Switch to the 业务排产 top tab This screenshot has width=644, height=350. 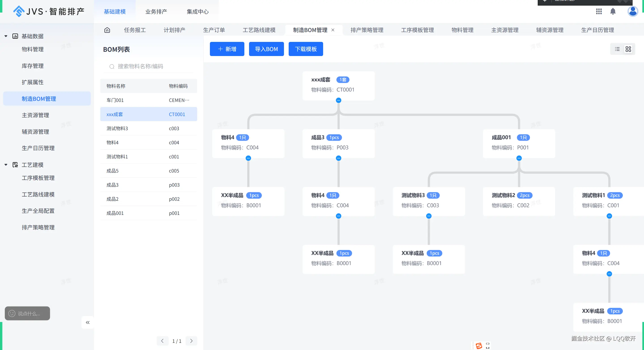click(x=156, y=11)
